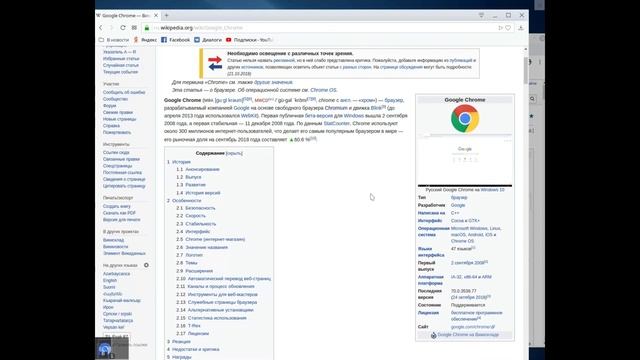Click the language settings gear icon in sidebar
The image size is (640, 360).
[146, 265]
